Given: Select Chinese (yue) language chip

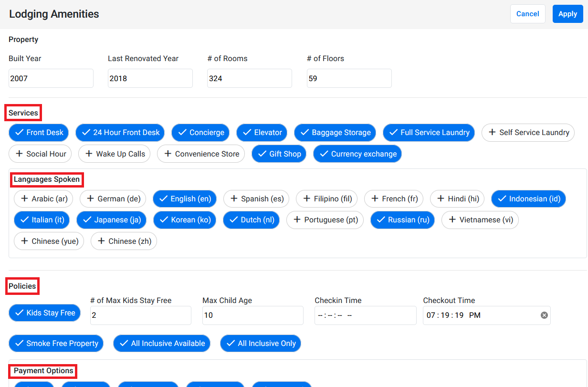Looking at the screenshot, I should pos(49,241).
